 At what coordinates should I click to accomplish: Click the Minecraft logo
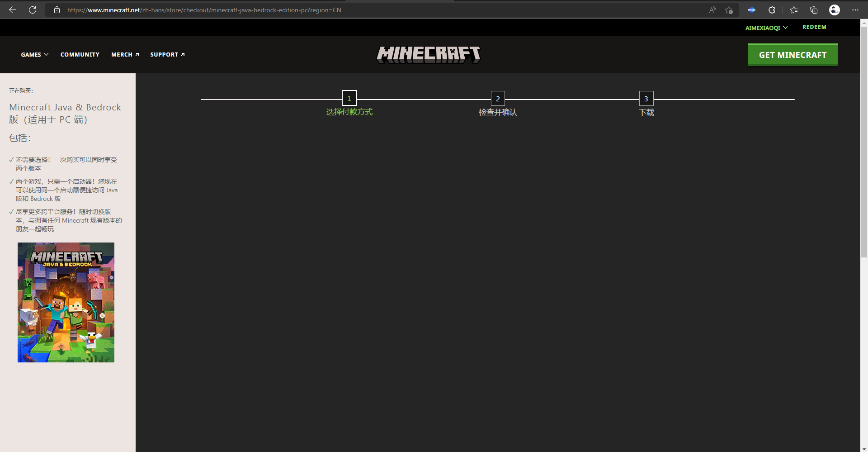(429, 55)
